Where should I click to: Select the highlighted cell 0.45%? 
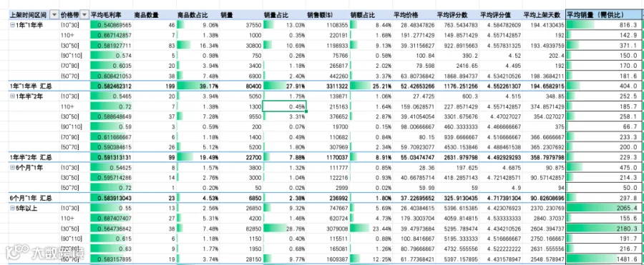tap(284, 106)
